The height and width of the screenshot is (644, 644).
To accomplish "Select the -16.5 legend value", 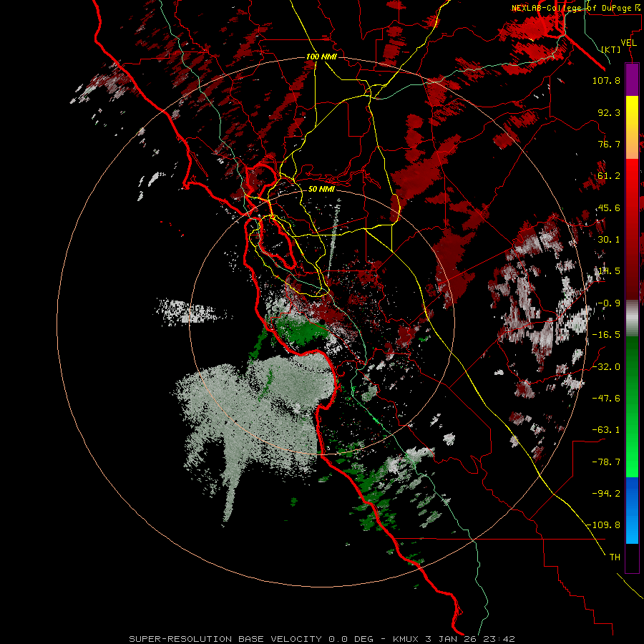I will [606, 335].
